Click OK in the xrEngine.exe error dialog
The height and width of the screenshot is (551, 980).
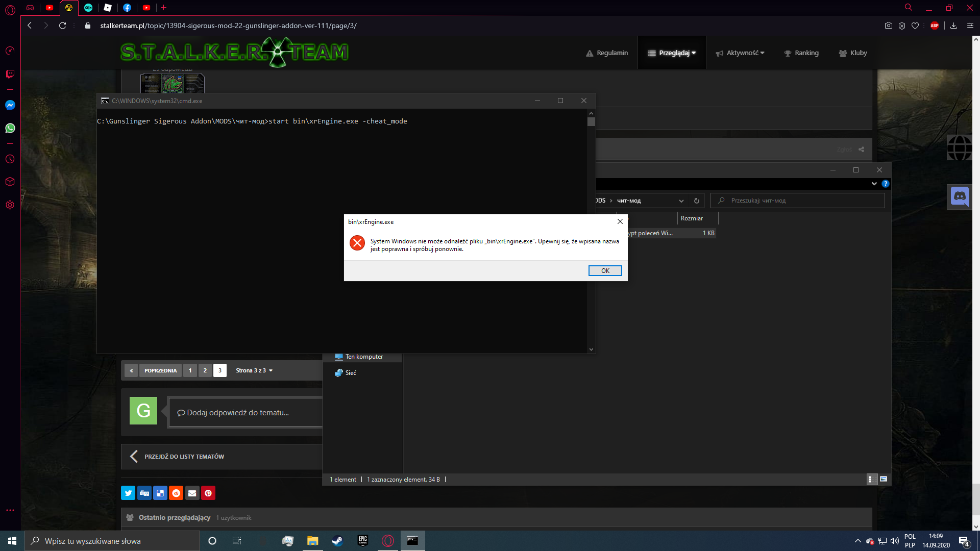pyautogui.click(x=605, y=270)
